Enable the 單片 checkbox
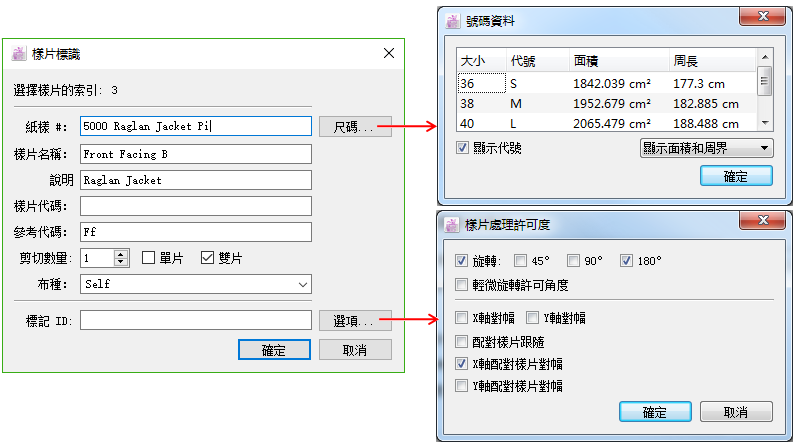The width and height of the screenshot is (797, 448). click(148, 258)
